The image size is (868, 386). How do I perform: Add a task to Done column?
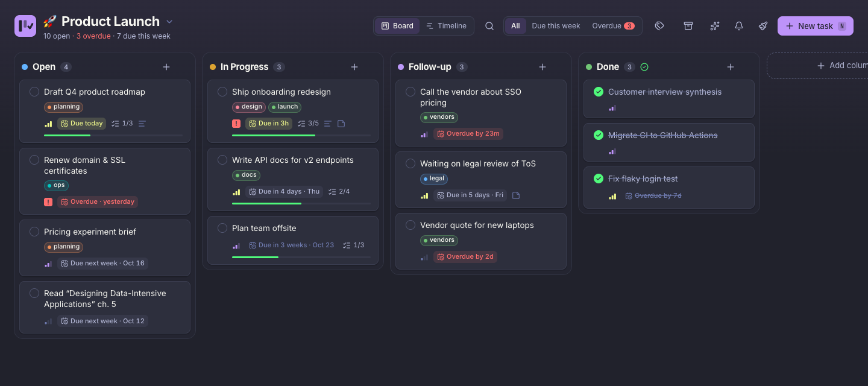[x=731, y=67]
